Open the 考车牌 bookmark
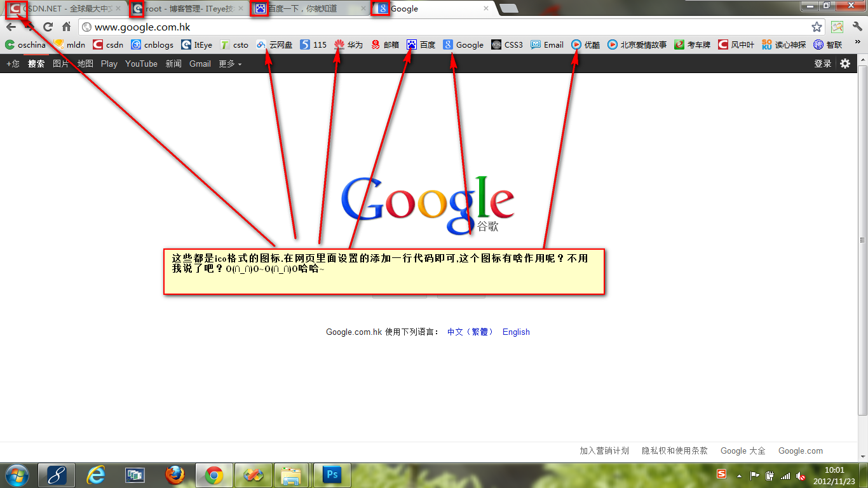Viewport: 868px width, 488px height. [x=692, y=44]
